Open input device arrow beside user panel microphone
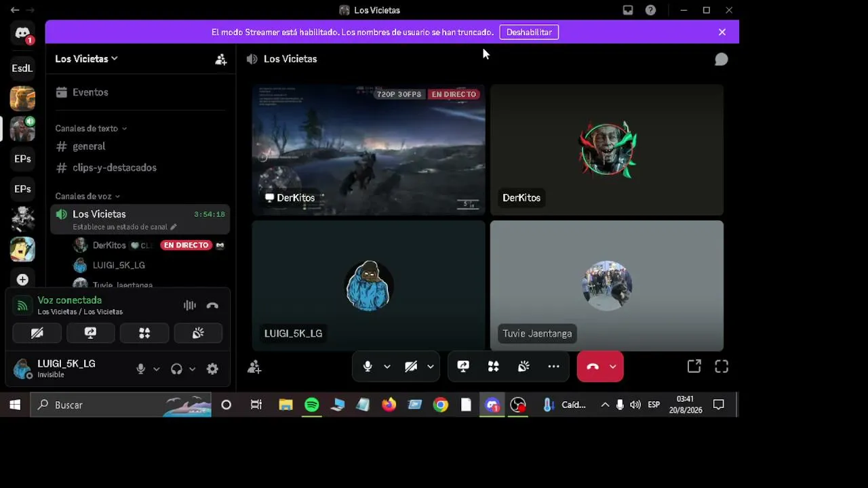This screenshot has width=868, height=488. (157, 369)
